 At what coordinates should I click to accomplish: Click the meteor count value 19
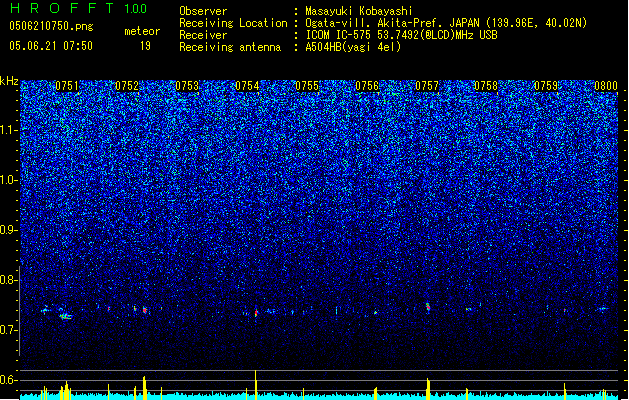click(x=145, y=46)
